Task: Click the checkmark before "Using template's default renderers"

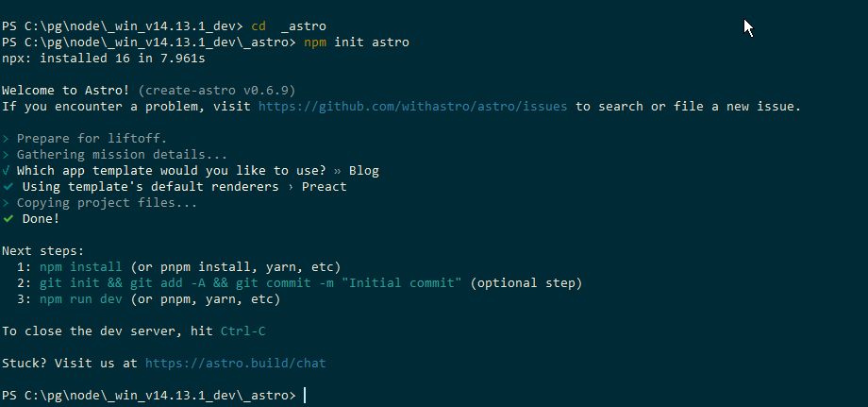Action: tap(8, 187)
